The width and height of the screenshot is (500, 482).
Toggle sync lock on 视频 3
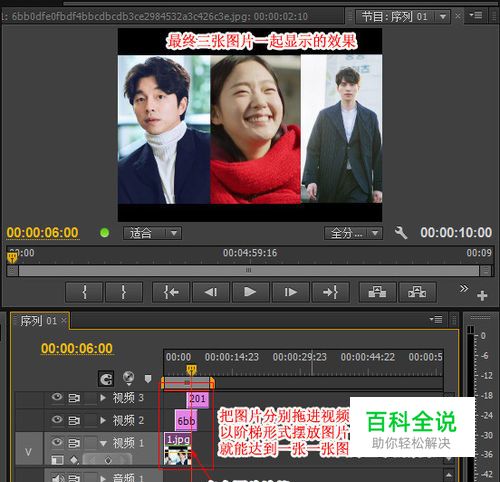tap(74, 398)
